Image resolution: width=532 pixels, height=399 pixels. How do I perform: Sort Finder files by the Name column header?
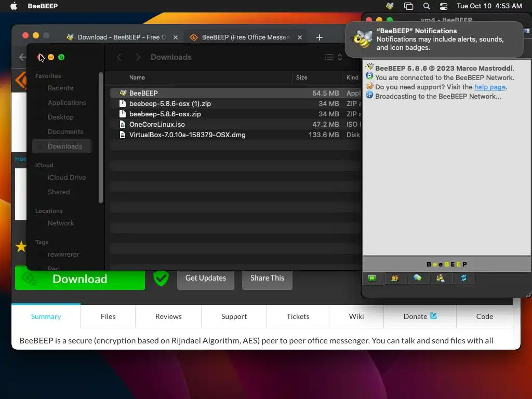[x=137, y=77]
